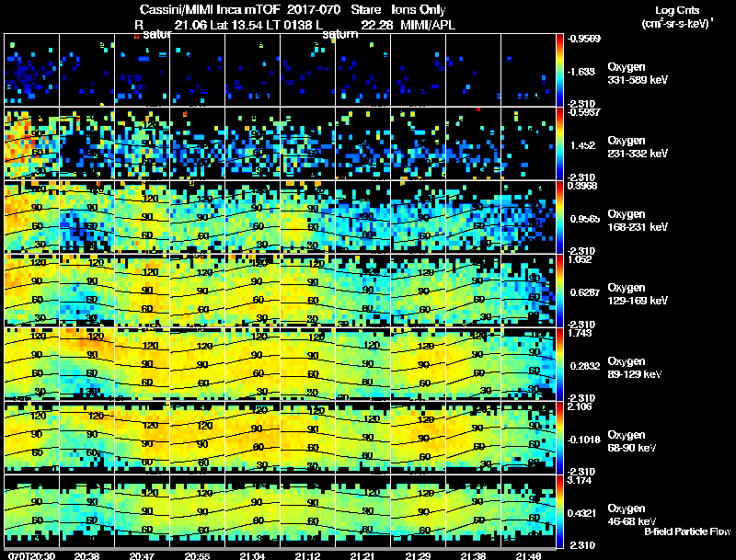Image resolution: width=736 pixels, height=560 pixels.
Task: Select the Oxygen 68-90 keV label
Action: [x=632, y=441]
